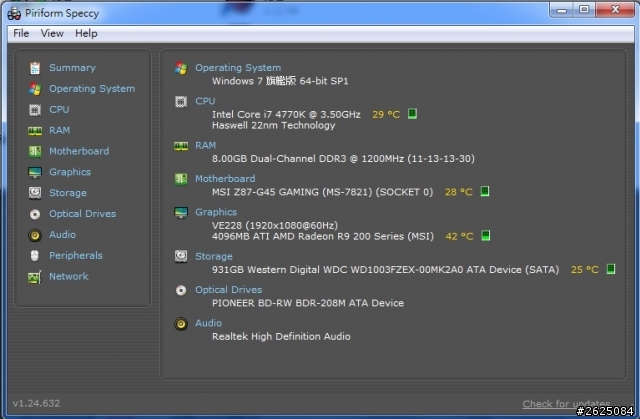Click the Windows flag icon in sidebar

[x=35, y=89]
